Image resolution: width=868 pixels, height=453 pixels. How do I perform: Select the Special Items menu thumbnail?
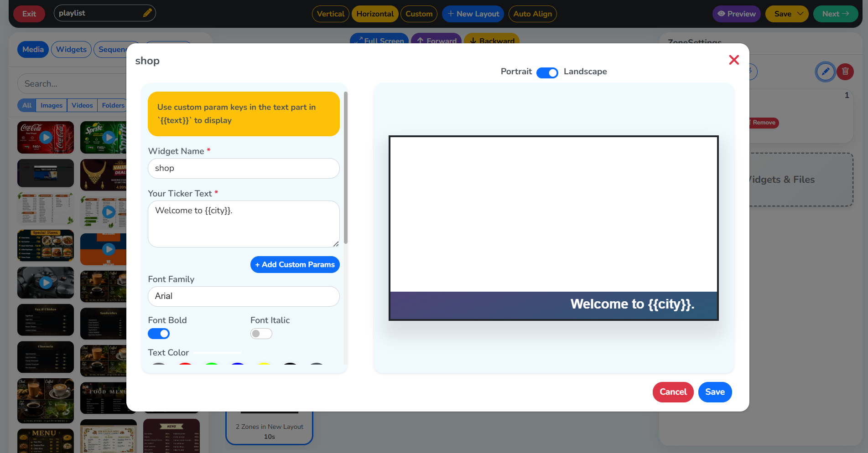(46, 246)
